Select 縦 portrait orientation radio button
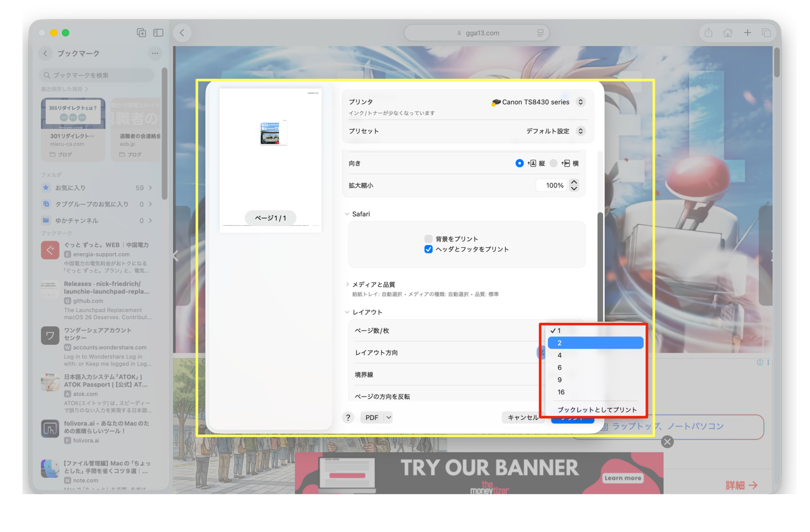 click(x=519, y=163)
